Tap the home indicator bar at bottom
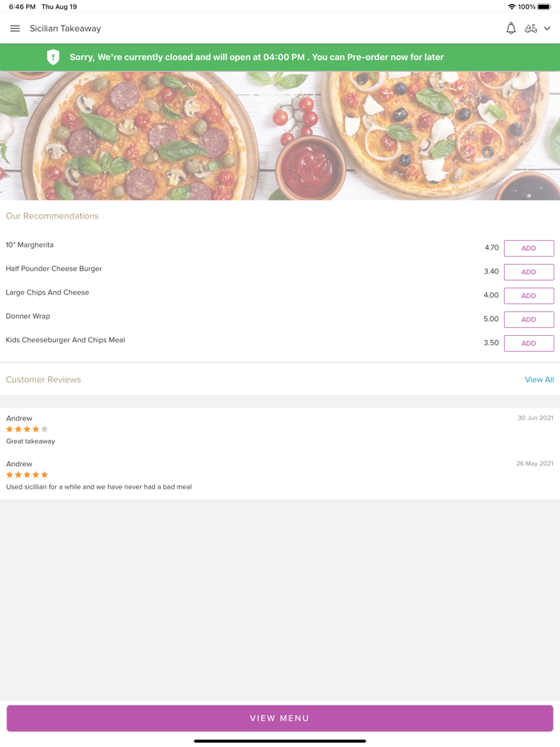 coord(280,740)
